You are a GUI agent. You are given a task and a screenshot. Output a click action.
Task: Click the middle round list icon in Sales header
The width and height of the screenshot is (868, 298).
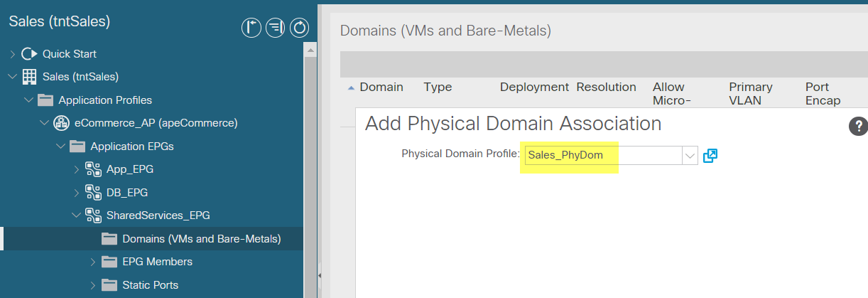pos(276,28)
